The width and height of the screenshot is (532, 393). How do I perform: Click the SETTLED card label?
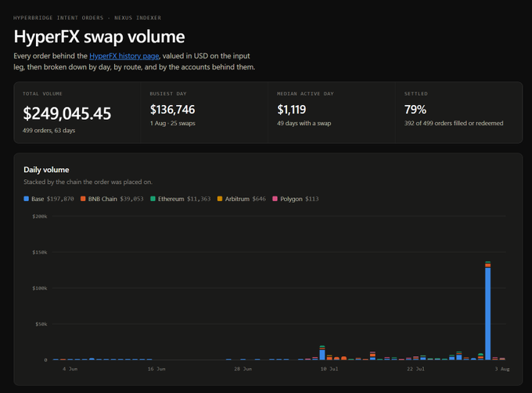(416, 94)
